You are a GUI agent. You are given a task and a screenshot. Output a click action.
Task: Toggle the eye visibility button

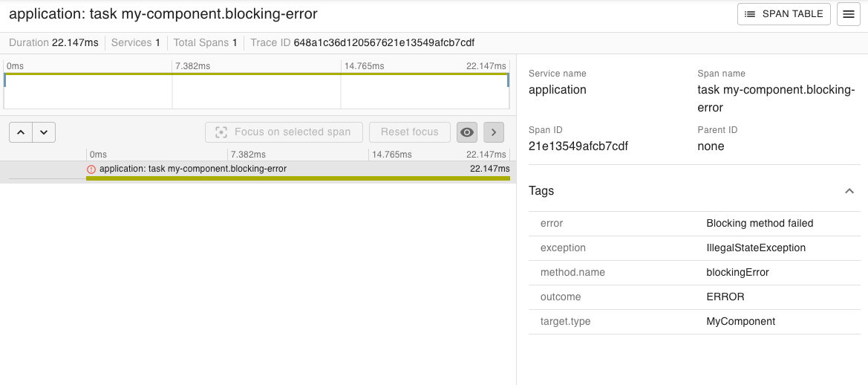click(x=467, y=132)
